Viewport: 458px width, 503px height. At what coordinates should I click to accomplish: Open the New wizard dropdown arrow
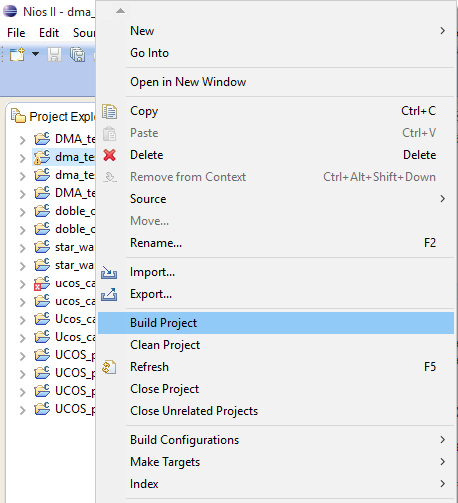(x=35, y=54)
